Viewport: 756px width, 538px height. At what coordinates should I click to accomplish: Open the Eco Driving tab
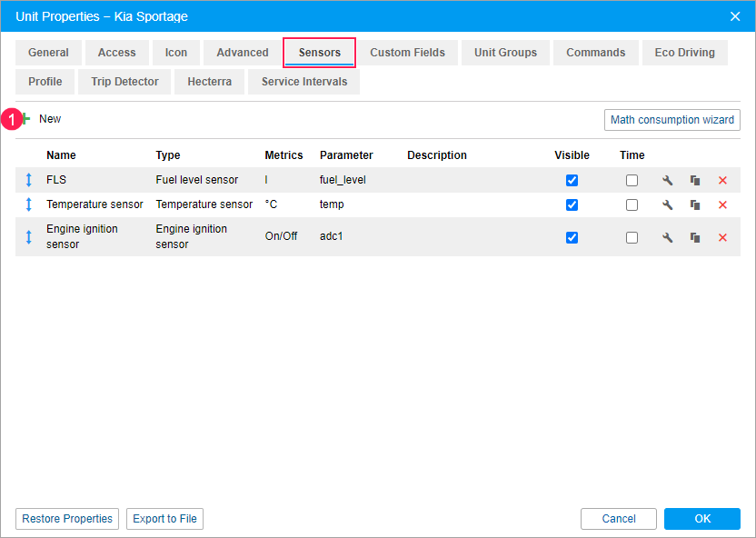pyautogui.click(x=684, y=53)
